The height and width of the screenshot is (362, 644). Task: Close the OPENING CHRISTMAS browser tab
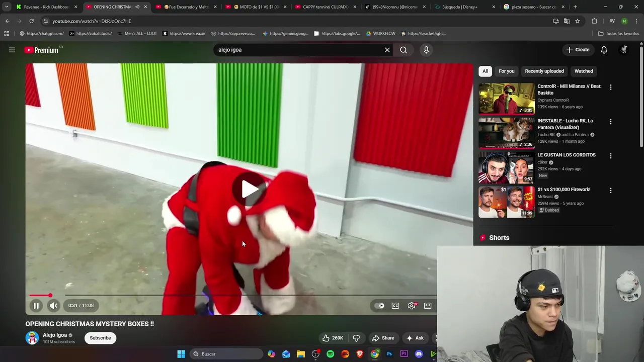pos(145,7)
